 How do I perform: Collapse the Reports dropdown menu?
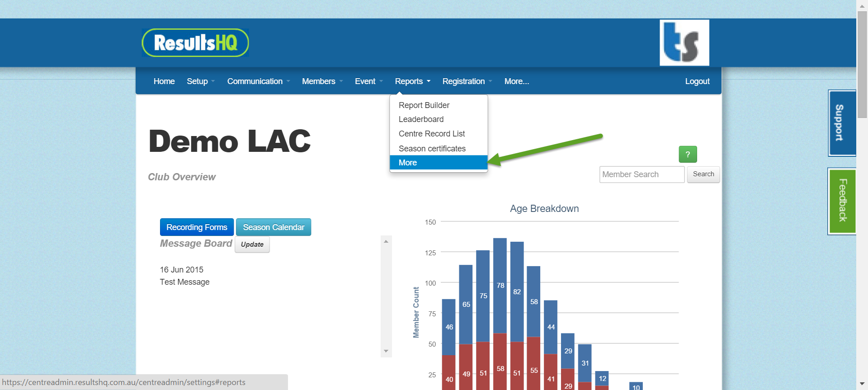(413, 81)
